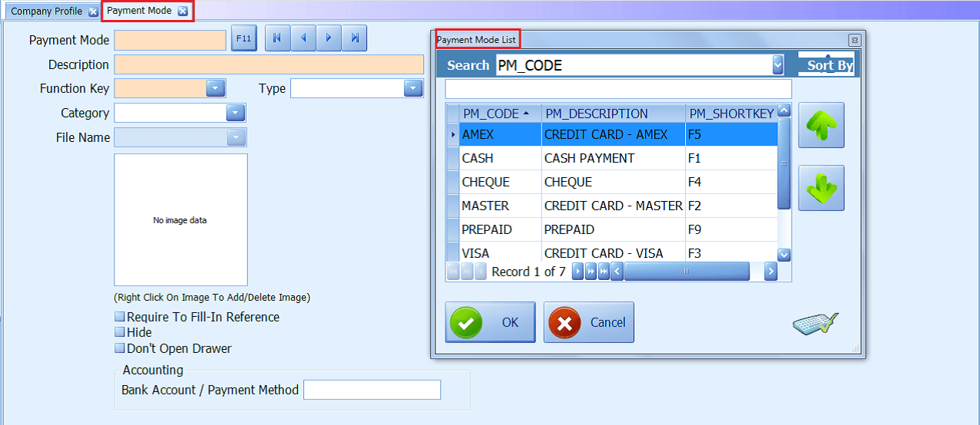Click F4 shortkey cell
The width and height of the screenshot is (980, 425).
731,182
